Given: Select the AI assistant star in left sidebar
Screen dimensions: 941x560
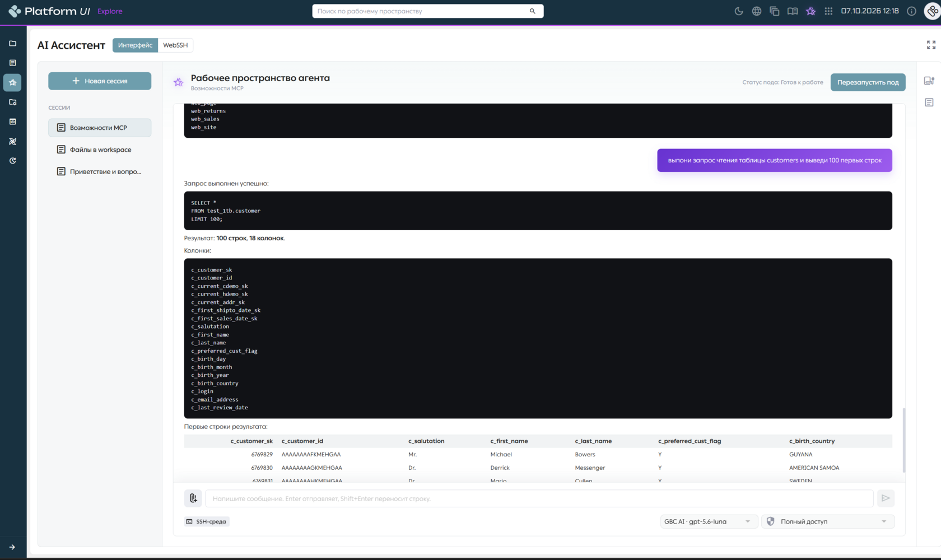Looking at the screenshot, I should (13, 82).
